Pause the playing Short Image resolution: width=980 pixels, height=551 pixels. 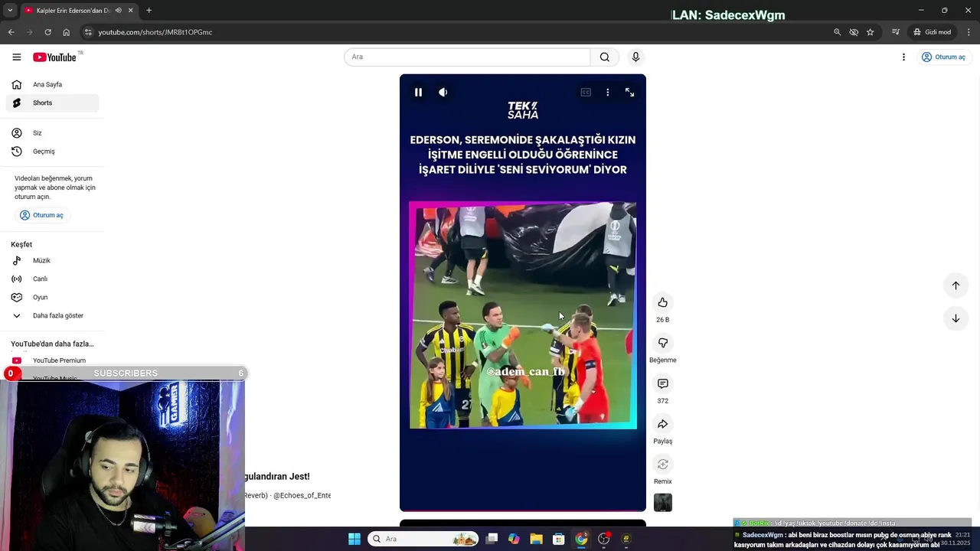point(418,92)
